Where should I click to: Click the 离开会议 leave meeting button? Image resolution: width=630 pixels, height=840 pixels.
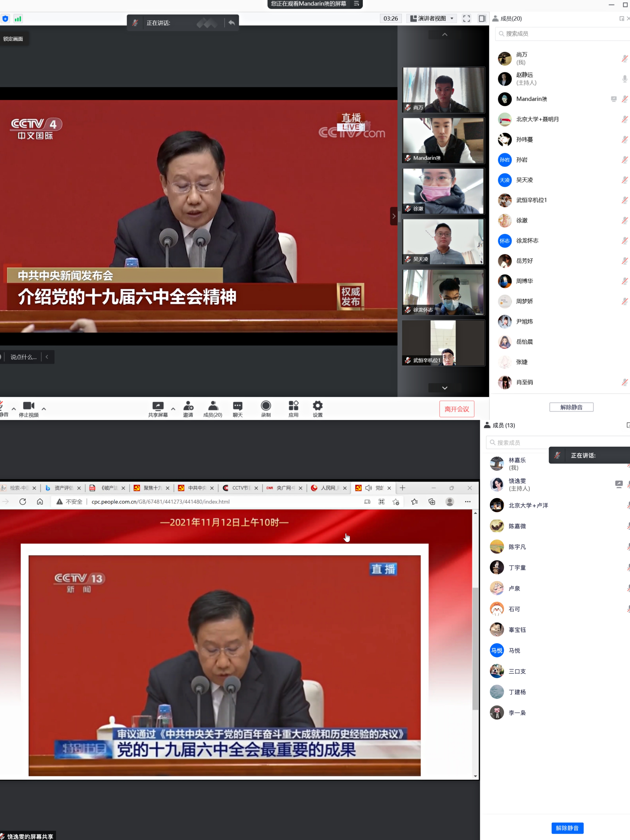[456, 409]
